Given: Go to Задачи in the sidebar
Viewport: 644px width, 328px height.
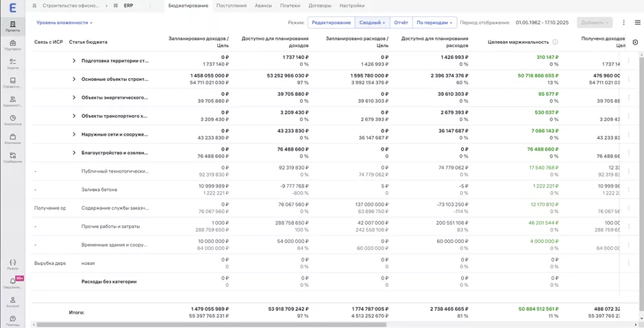Looking at the screenshot, I should (x=12, y=64).
